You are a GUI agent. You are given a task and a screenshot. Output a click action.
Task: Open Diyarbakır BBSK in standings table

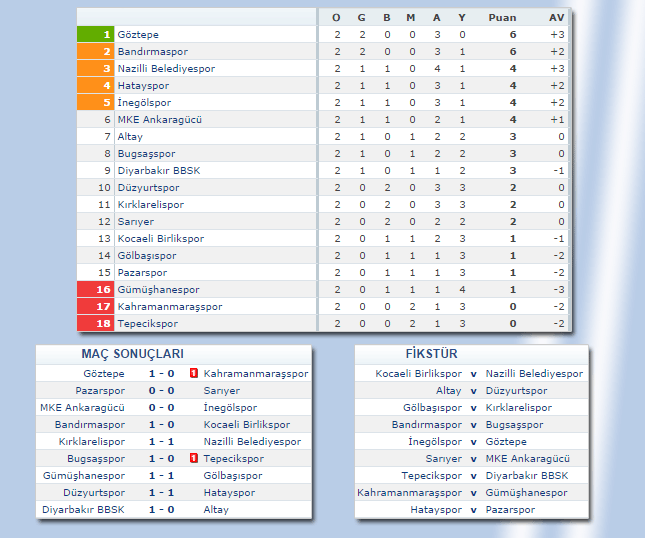pyautogui.click(x=158, y=170)
